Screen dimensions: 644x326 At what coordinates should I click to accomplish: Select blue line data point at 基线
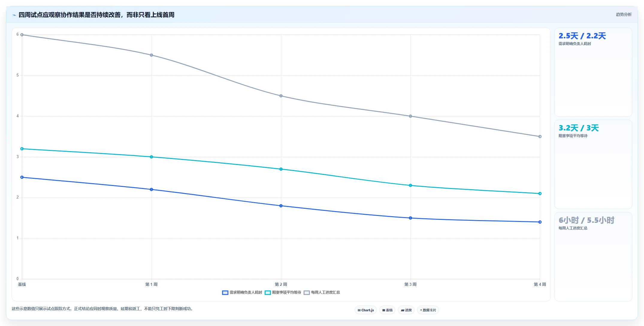pyautogui.click(x=22, y=177)
